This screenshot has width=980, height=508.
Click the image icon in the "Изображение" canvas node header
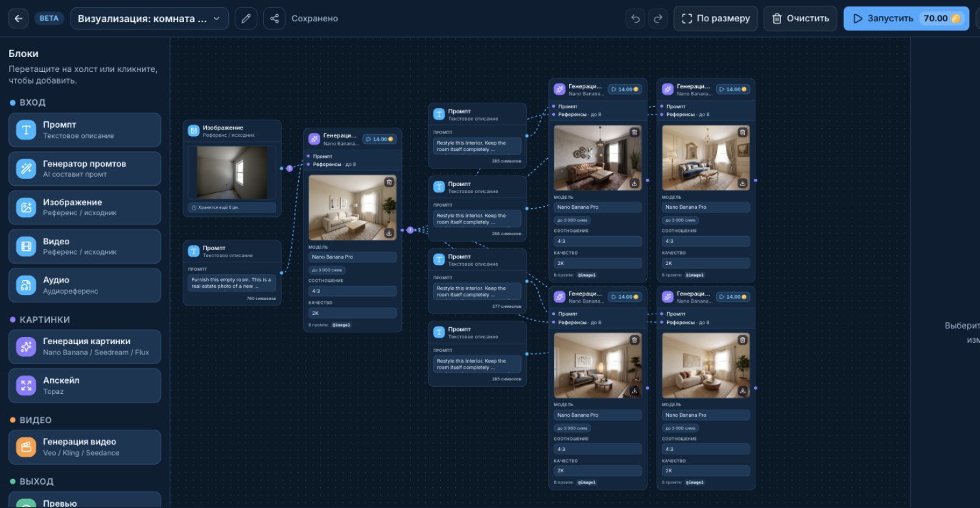[193, 131]
